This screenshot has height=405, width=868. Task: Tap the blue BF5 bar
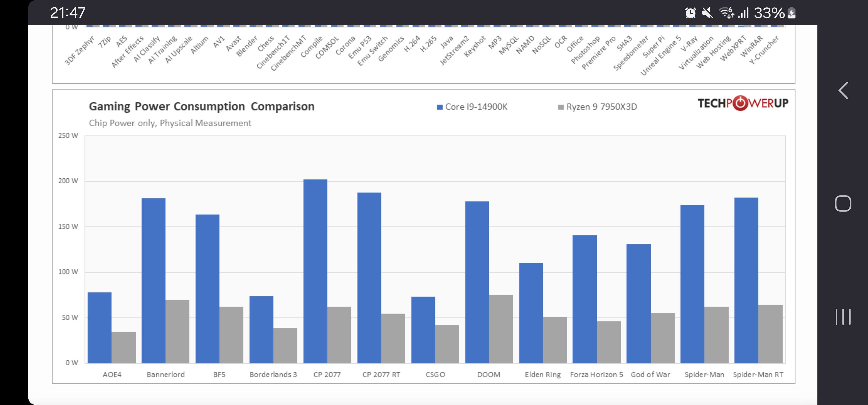tap(207, 289)
